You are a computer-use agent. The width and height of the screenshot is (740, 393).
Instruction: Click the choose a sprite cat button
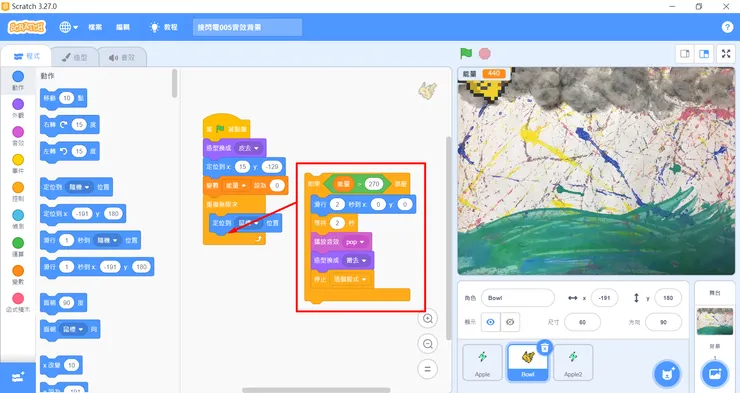pos(667,374)
